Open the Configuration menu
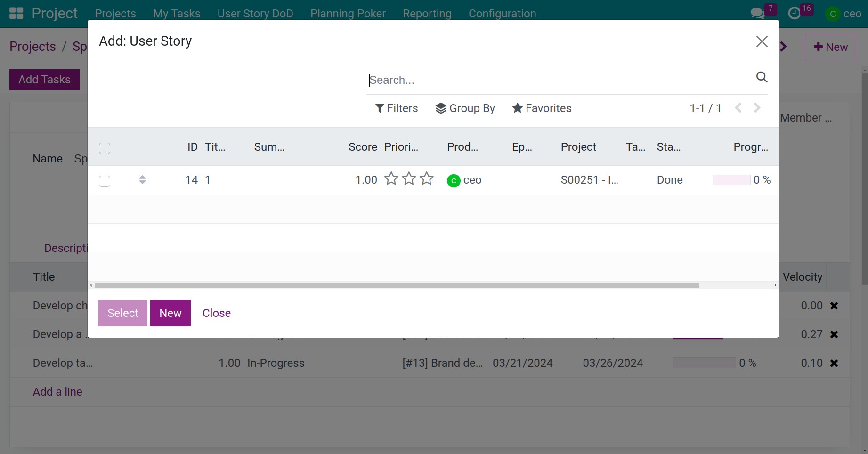The image size is (868, 454). [503, 14]
